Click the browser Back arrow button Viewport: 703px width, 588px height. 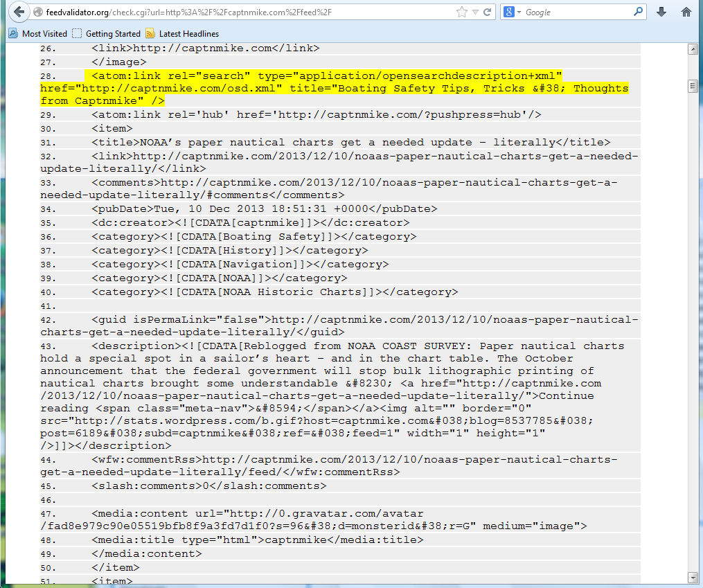click(x=19, y=12)
